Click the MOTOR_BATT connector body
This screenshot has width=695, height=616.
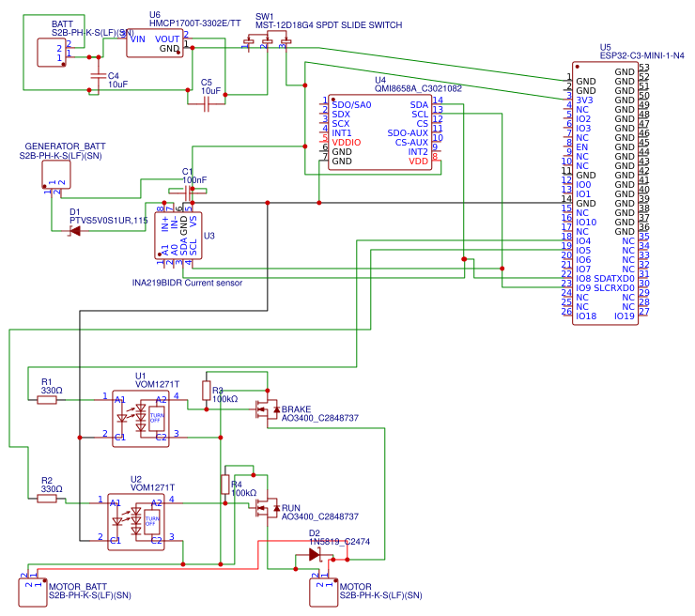click(x=33, y=593)
